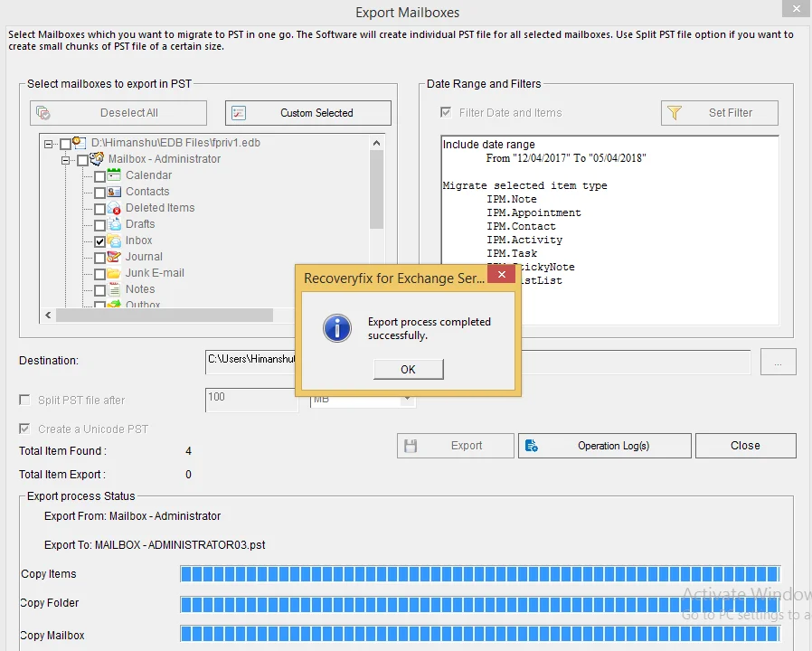This screenshot has height=651, width=812.
Task: Toggle the Create a Unicode PST checkbox
Action: pyautogui.click(x=24, y=429)
